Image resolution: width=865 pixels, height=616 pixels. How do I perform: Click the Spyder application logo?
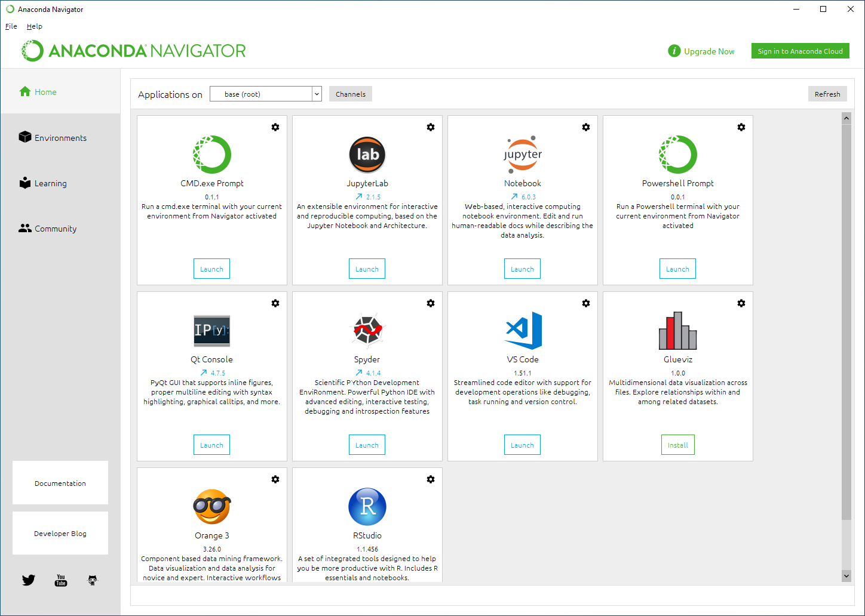pyautogui.click(x=367, y=331)
